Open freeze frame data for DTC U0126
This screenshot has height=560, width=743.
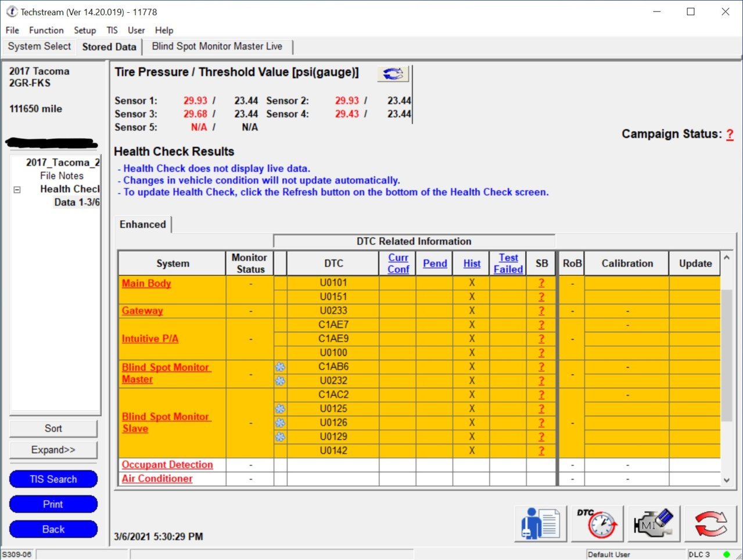280,422
